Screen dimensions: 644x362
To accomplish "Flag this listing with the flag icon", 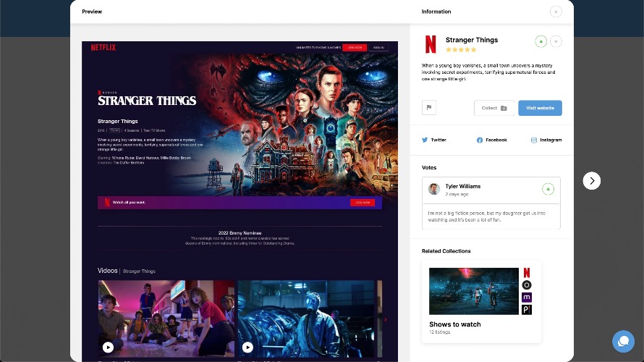I will [429, 108].
